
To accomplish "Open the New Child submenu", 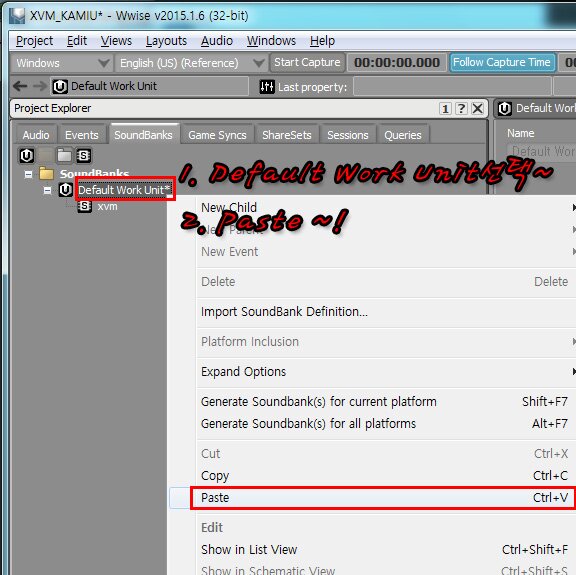I will point(386,208).
